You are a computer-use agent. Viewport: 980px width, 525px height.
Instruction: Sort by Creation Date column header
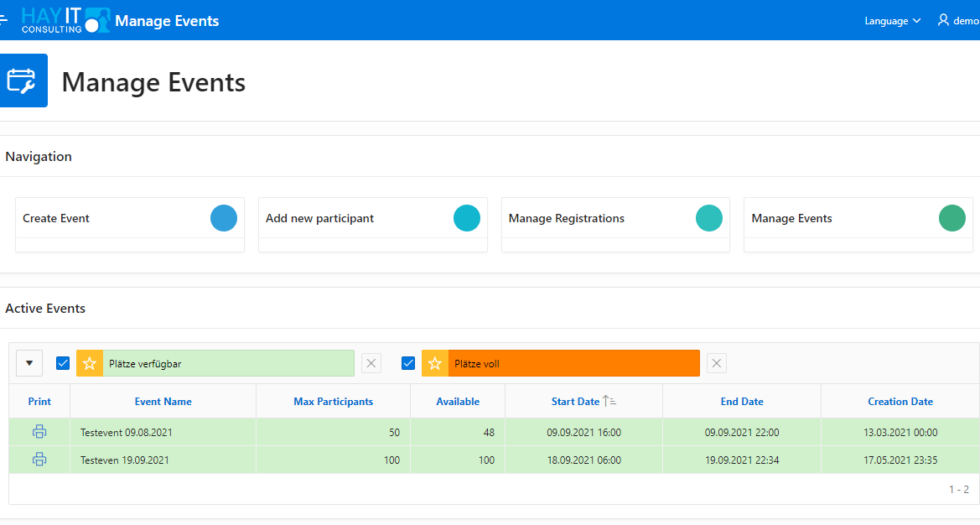pos(901,401)
